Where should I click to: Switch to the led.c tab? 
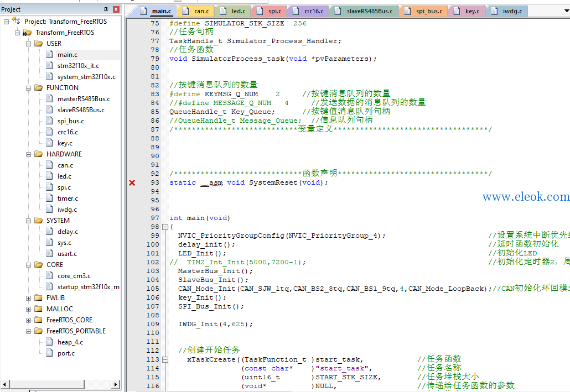232,11
